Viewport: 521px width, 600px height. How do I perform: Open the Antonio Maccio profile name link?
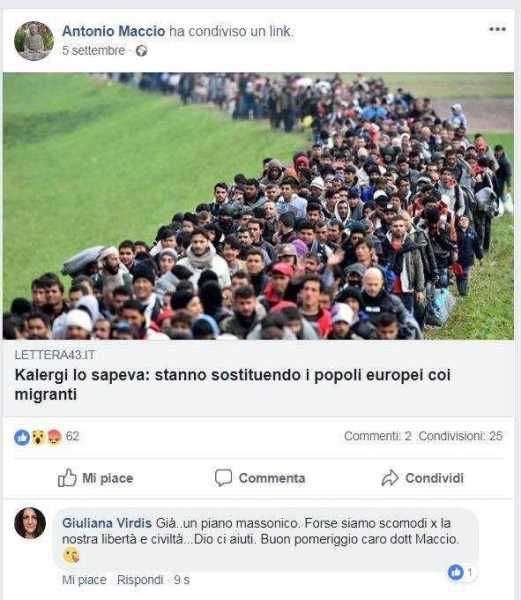point(114,31)
